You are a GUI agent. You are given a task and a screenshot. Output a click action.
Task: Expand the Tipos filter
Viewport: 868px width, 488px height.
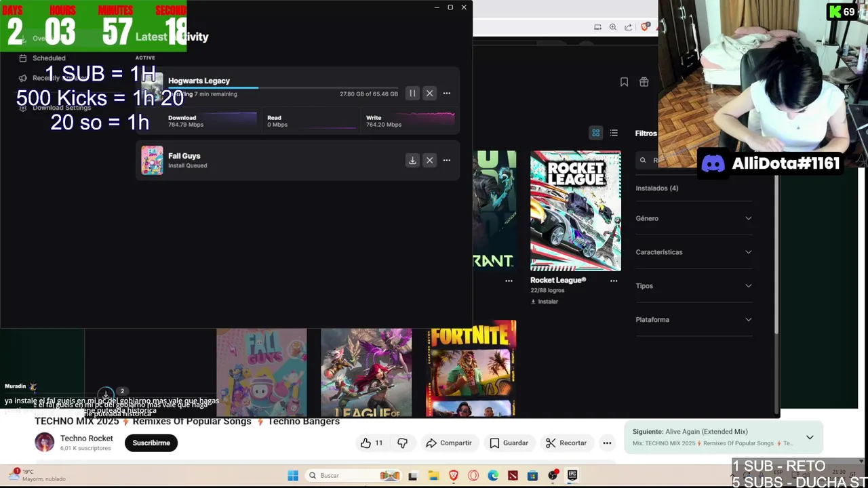(x=694, y=286)
